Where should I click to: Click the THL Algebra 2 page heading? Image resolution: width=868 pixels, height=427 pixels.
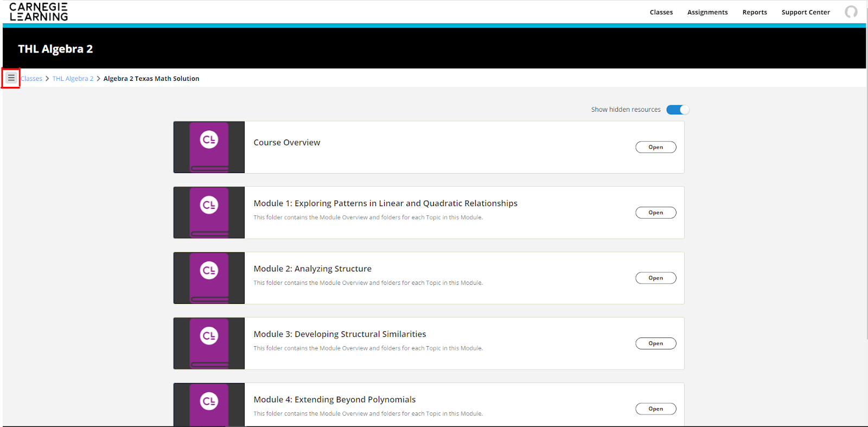point(55,49)
